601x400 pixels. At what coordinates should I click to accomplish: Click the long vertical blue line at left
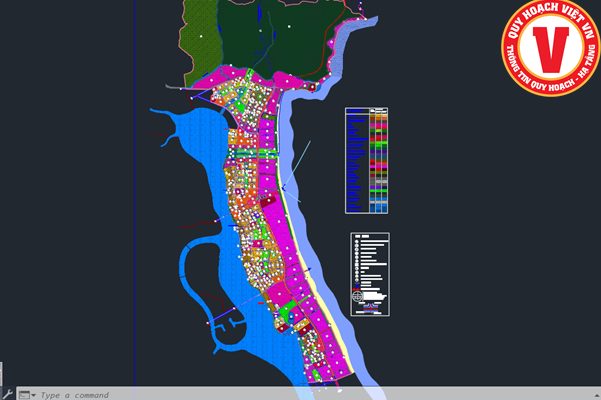pyautogui.click(x=134, y=200)
